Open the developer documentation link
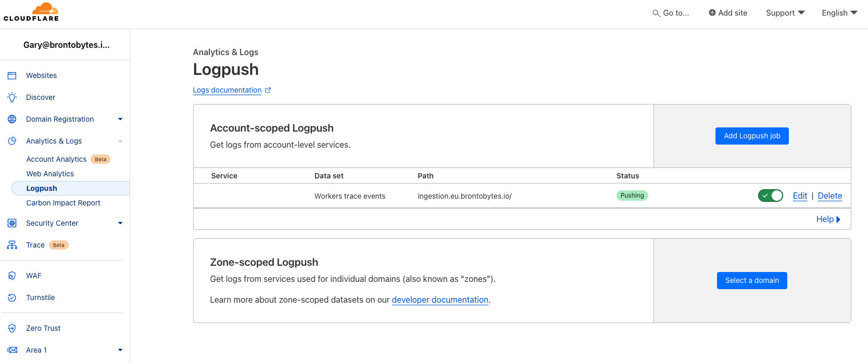The width and height of the screenshot is (868, 363). tap(440, 300)
